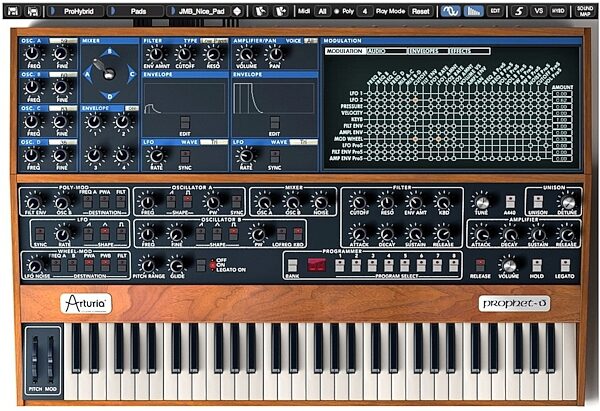Toggle the A440 tuning switch

510,201
